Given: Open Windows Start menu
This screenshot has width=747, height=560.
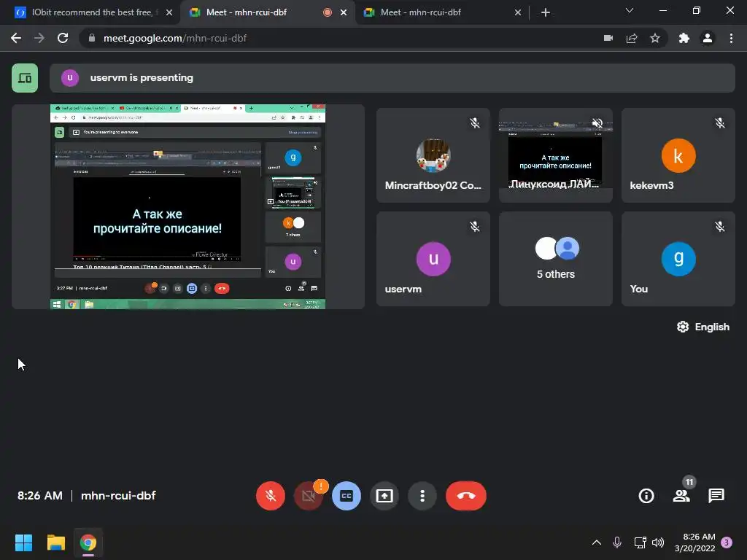Looking at the screenshot, I should 23,542.
